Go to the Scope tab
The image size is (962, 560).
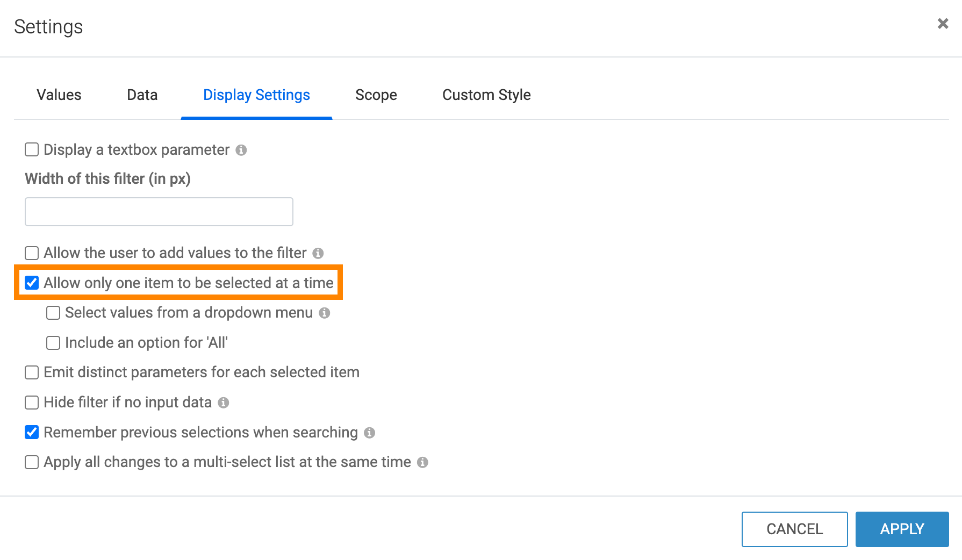[376, 95]
